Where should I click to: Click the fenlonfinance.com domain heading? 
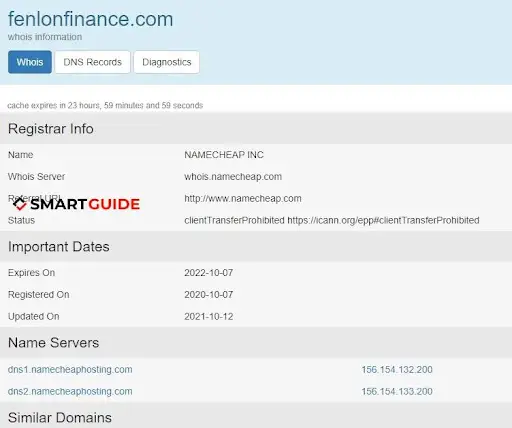click(90, 19)
